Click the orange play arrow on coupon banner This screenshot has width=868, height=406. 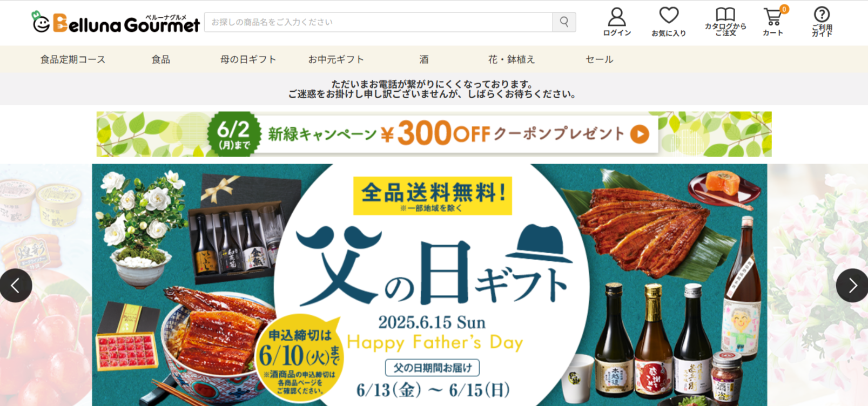[640, 134]
